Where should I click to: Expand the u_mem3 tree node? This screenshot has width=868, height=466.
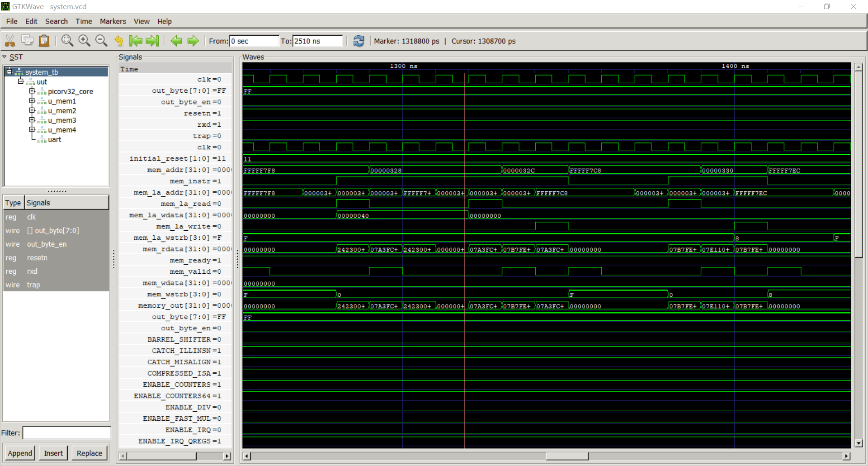[x=32, y=120]
